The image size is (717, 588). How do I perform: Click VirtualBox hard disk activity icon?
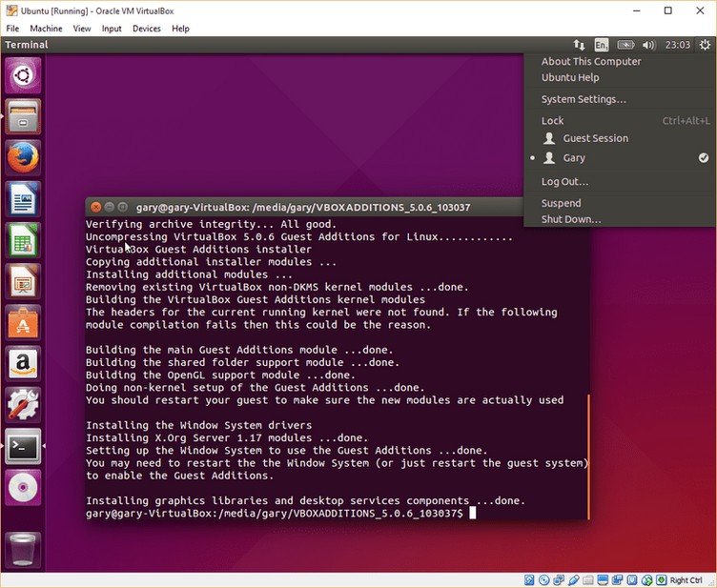pos(529,580)
